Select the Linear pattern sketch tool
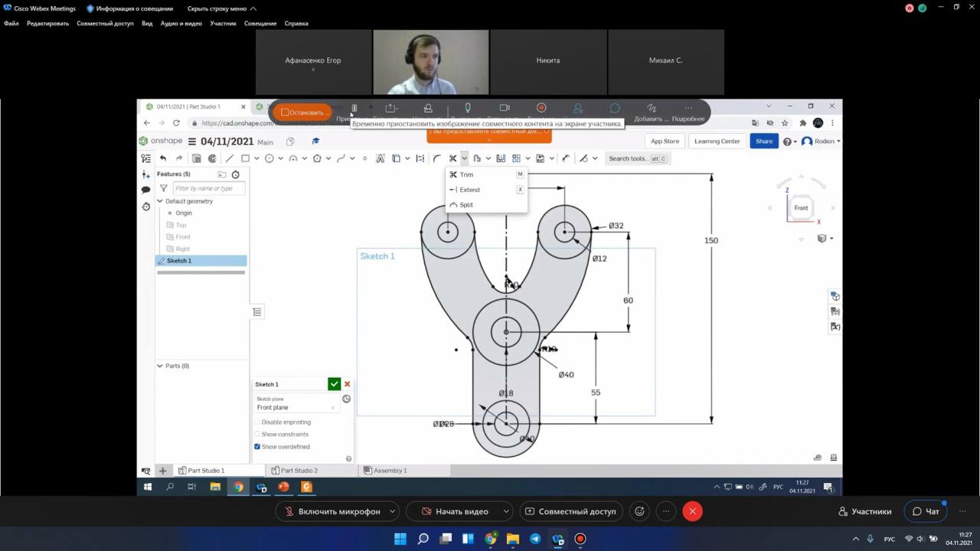This screenshot has width=980, height=551. click(x=517, y=158)
